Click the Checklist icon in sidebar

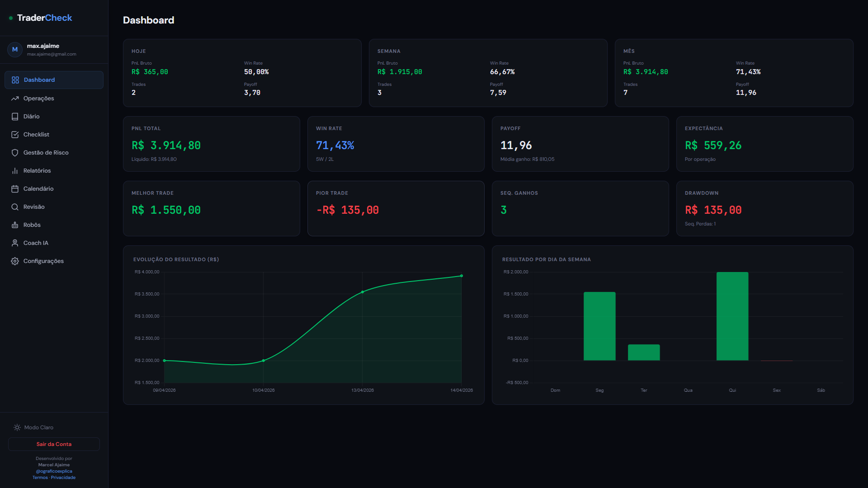click(x=15, y=134)
